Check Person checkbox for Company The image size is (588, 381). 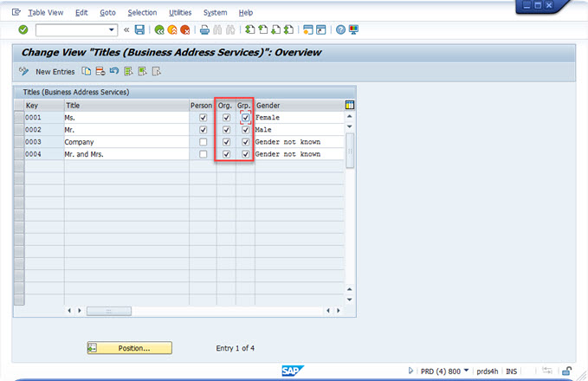(x=203, y=142)
